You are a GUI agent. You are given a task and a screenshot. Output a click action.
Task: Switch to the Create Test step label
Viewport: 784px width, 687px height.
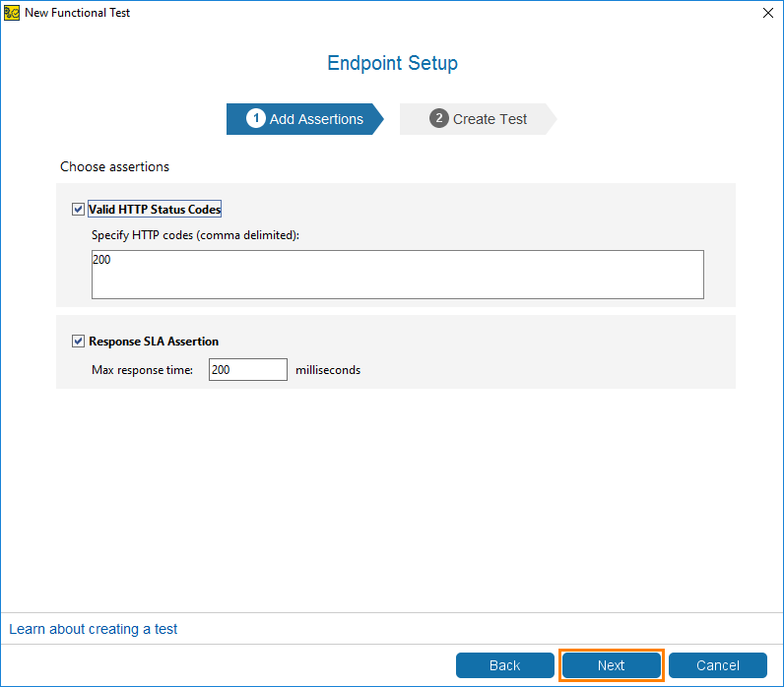[490, 119]
